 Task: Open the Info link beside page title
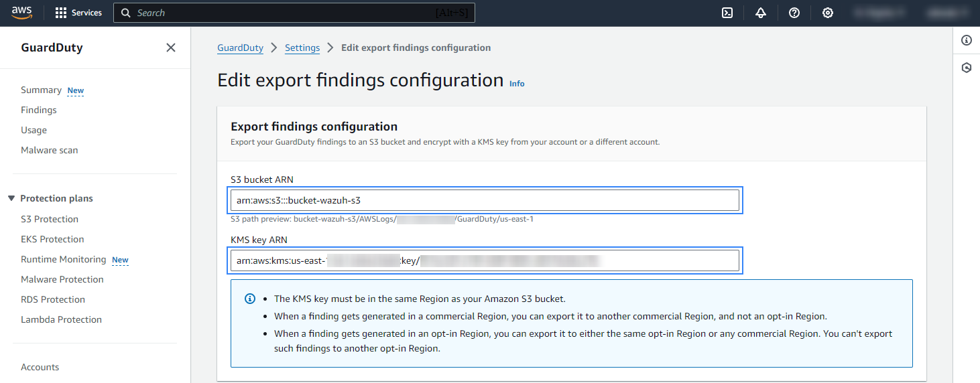[x=517, y=84]
